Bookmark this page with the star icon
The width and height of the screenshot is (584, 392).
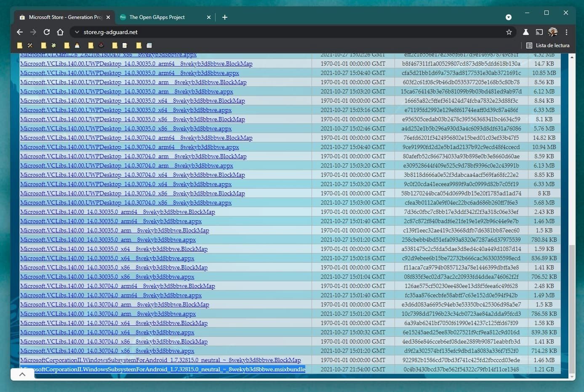click(509, 32)
